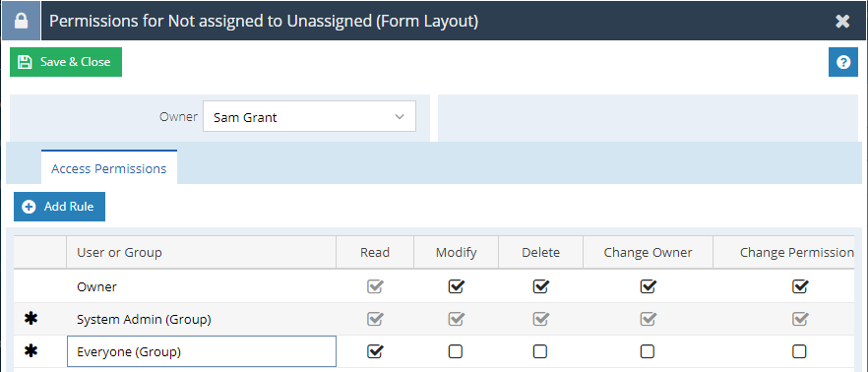Open help via question mark icon
This screenshot has width=868, height=372.
tap(843, 62)
